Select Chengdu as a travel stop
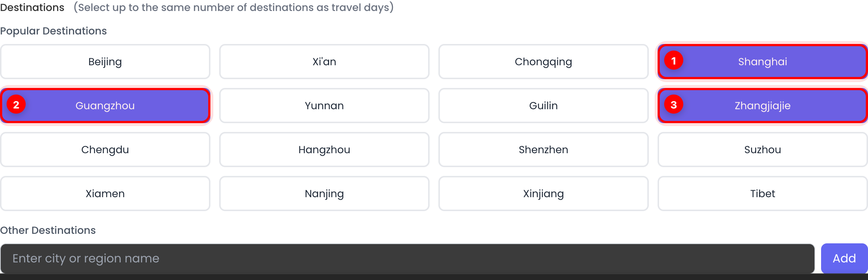Image resolution: width=868 pixels, height=280 pixels. coord(105,149)
